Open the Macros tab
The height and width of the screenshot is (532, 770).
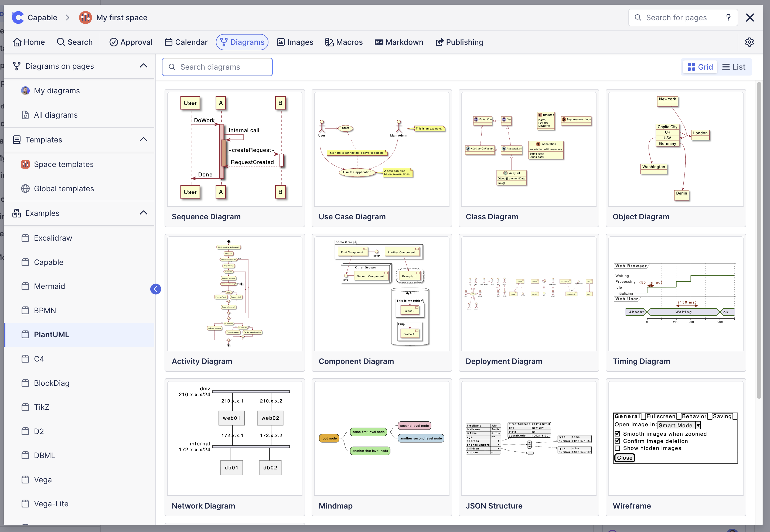[x=344, y=42]
